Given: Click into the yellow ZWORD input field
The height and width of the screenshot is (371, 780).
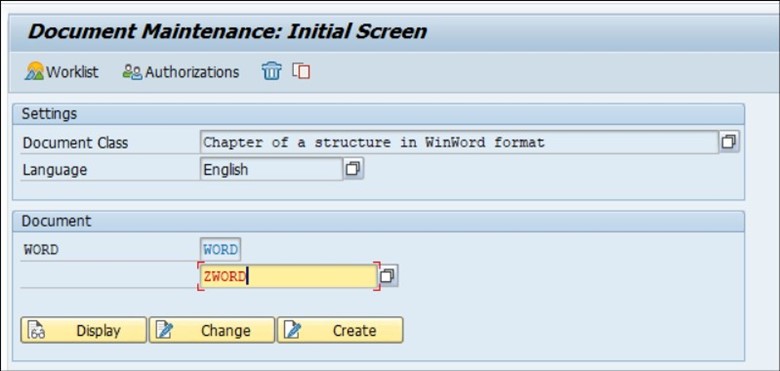Looking at the screenshot, I should [x=289, y=277].
